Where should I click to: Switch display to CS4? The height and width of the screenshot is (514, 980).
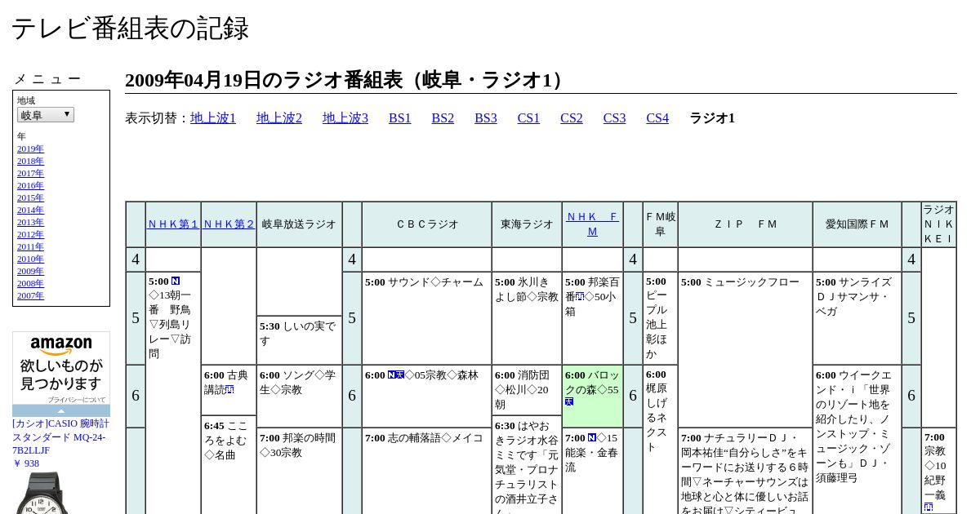(657, 118)
